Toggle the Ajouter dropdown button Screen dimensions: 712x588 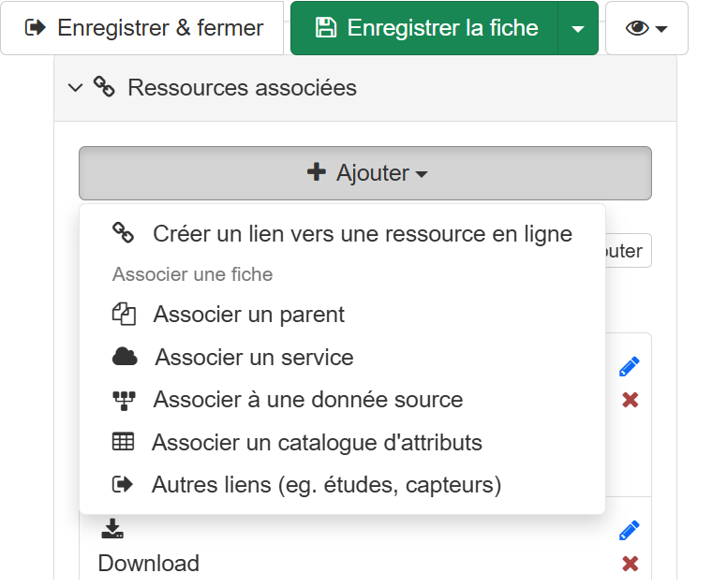pyautogui.click(x=364, y=173)
